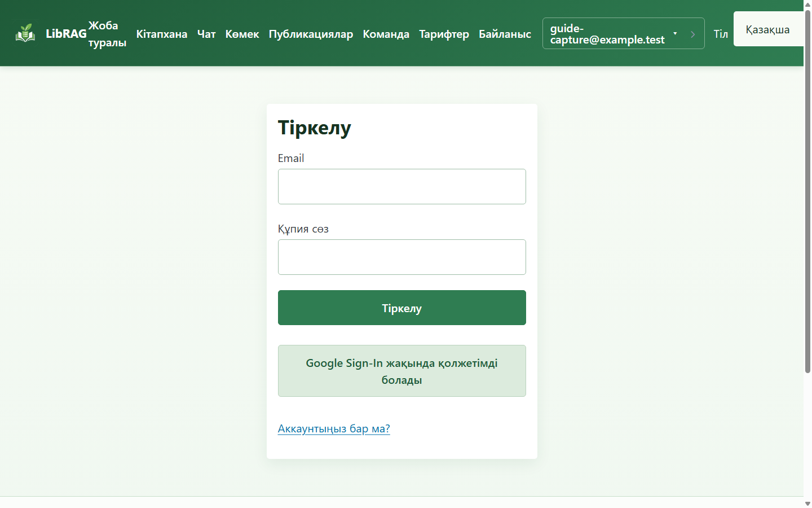Open the Көмек help page

click(242, 34)
